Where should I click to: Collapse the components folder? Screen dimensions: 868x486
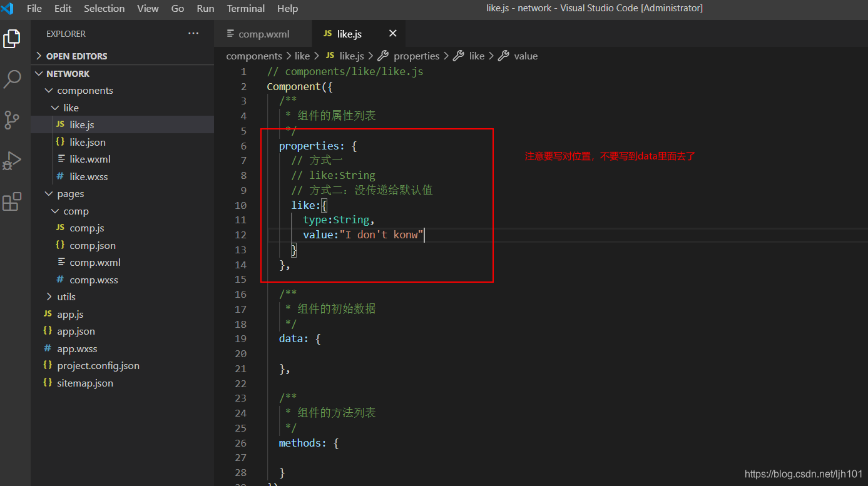[x=49, y=90]
